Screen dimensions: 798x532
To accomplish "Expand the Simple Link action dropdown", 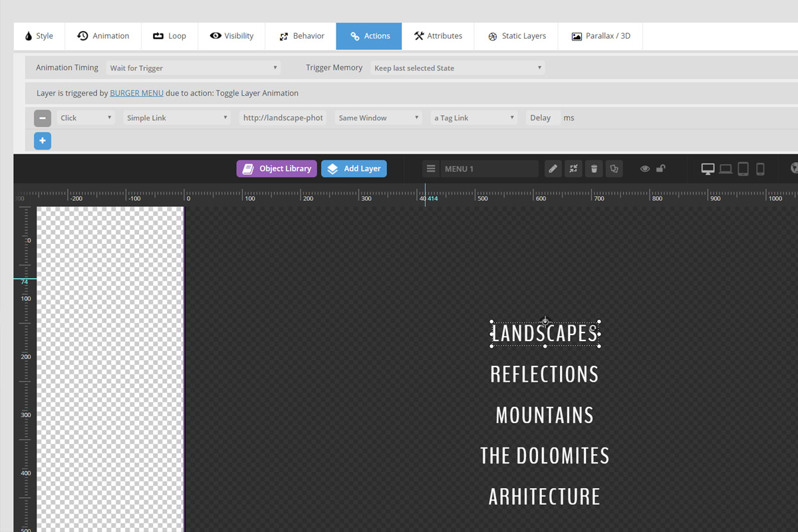I will click(x=177, y=118).
